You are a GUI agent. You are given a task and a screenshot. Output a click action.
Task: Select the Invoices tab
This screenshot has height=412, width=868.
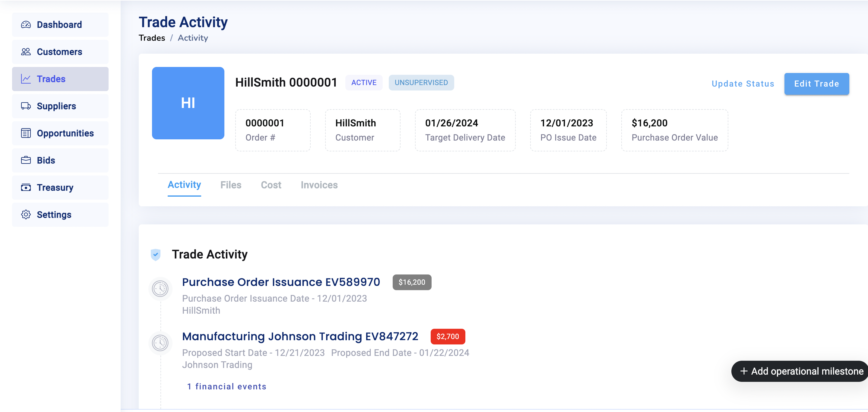point(319,185)
